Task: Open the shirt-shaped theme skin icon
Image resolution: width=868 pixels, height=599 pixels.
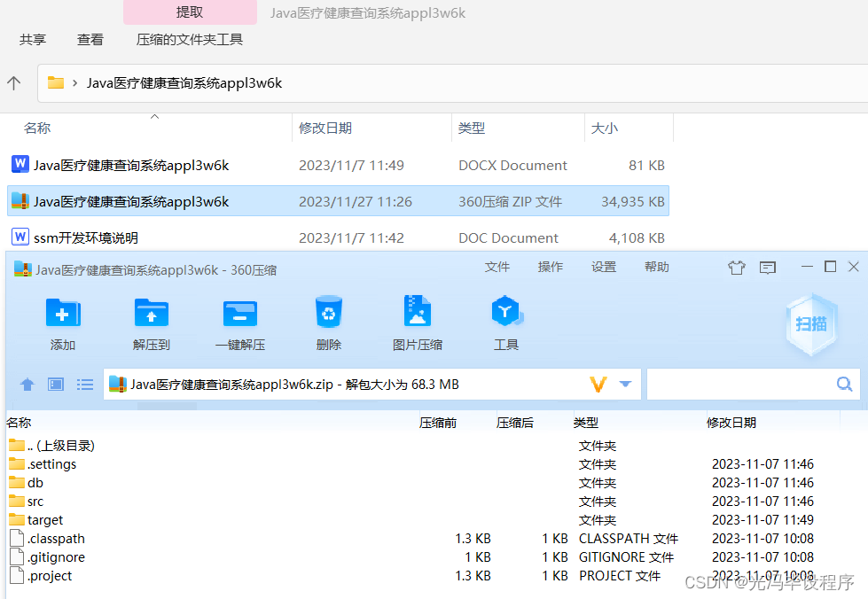Action: click(x=736, y=266)
